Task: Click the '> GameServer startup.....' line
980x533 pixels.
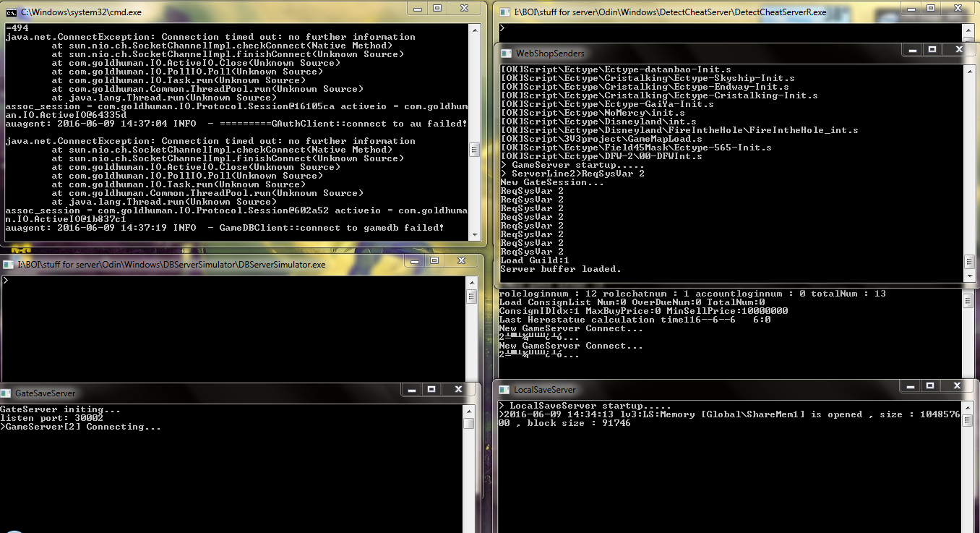Action: click(572, 165)
